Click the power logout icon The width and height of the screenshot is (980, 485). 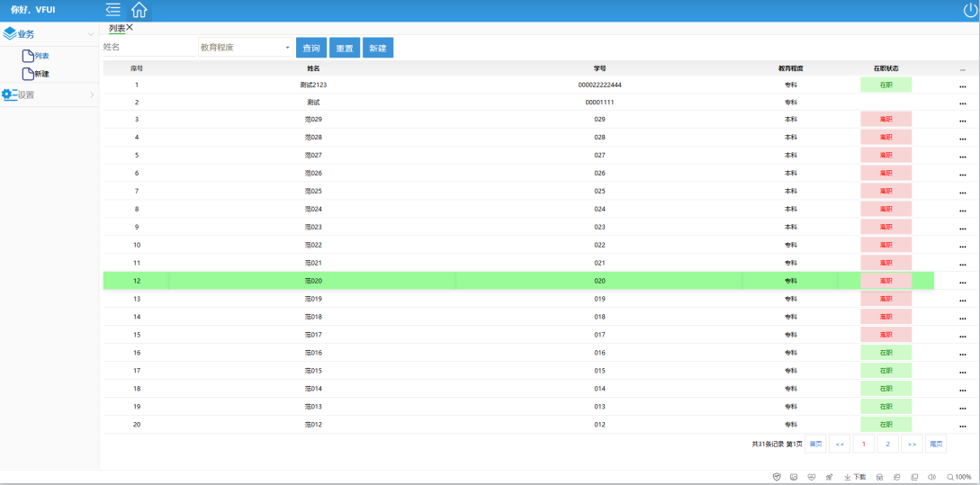(x=970, y=10)
